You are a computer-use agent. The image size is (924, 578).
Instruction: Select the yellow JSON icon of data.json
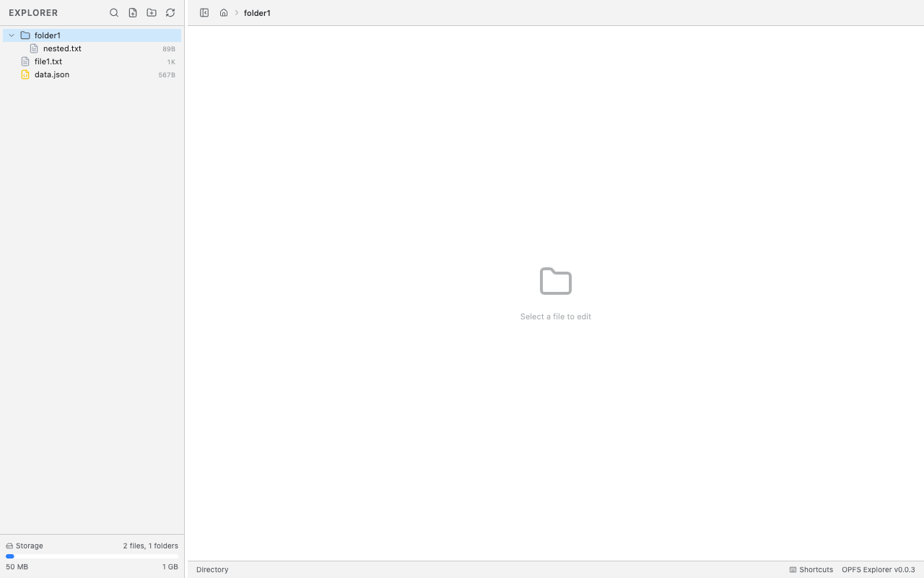pyautogui.click(x=25, y=74)
